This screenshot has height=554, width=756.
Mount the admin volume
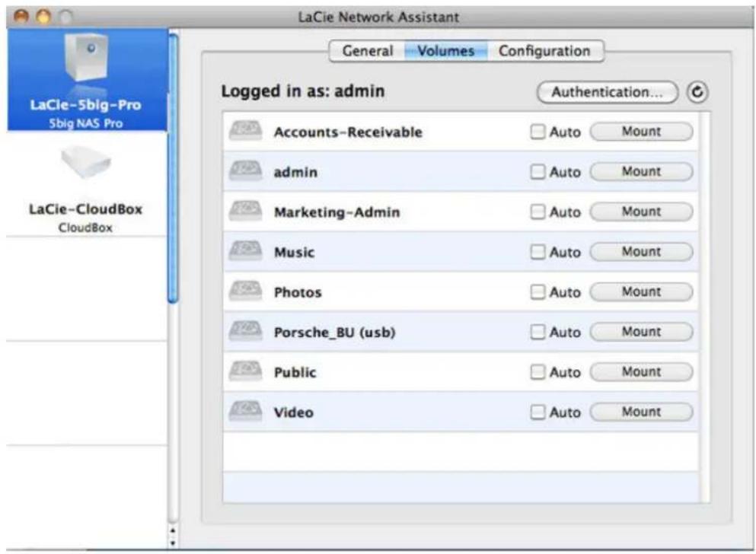(641, 171)
